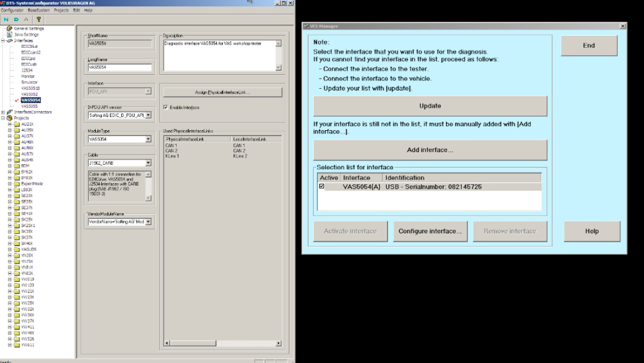Click the Assign PhysicalInterfaceLink button
This screenshot has height=363, width=644.
[x=222, y=92]
